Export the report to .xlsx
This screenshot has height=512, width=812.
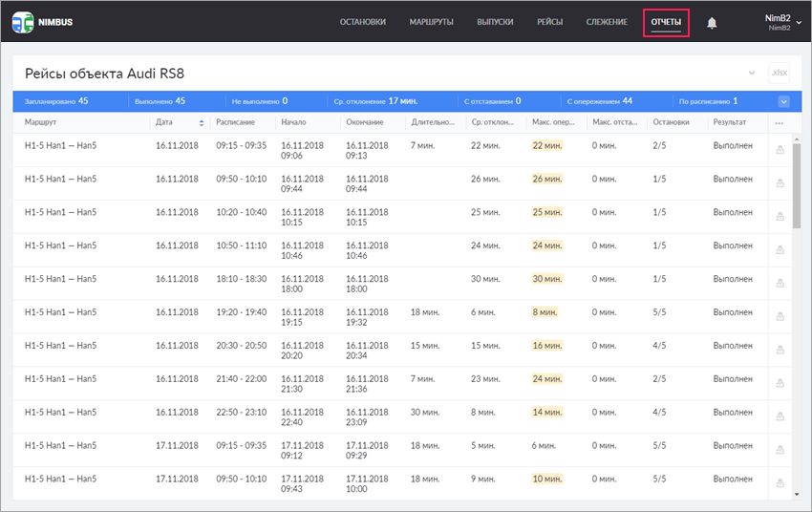pyautogui.click(x=780, y=73)
